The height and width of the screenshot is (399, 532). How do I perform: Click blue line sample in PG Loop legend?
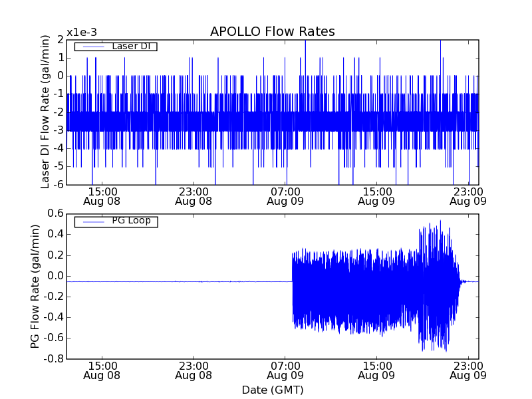(x=92, y=221)
